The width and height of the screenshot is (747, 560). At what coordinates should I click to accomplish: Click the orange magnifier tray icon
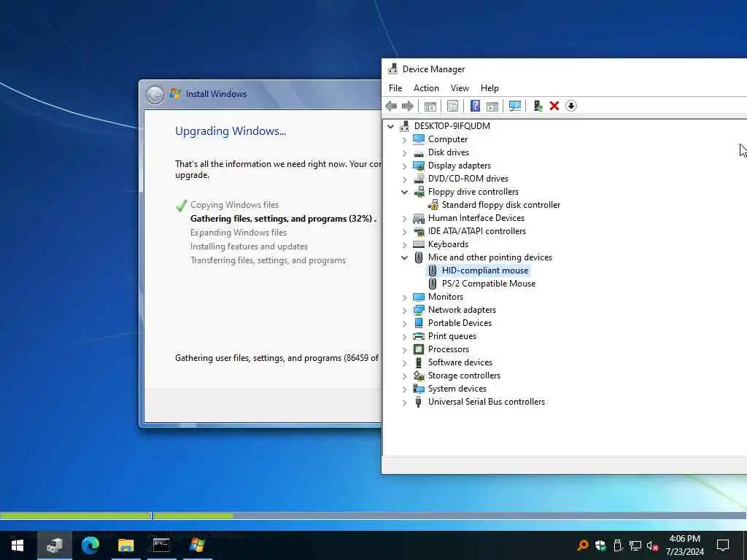[x=582, y=545]
